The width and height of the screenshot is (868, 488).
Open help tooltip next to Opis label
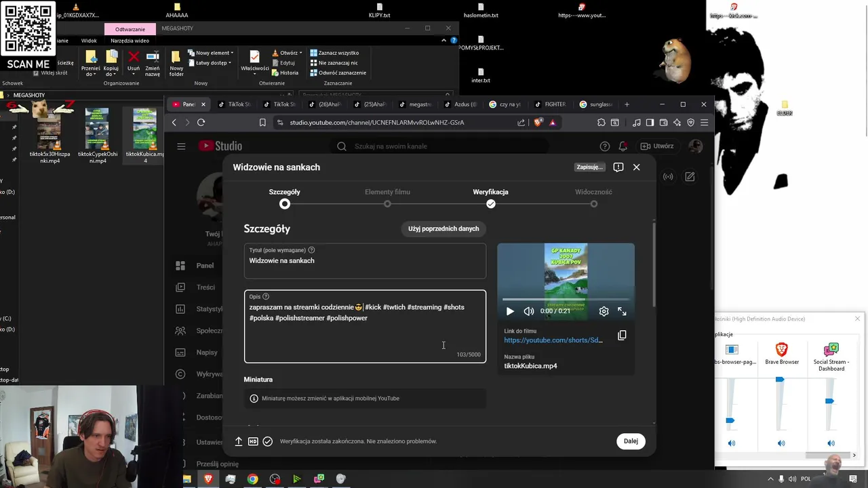pos(266,296)
